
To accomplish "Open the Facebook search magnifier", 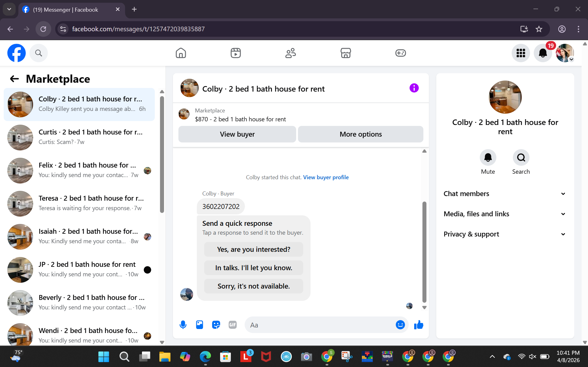I will pos(38,53).
